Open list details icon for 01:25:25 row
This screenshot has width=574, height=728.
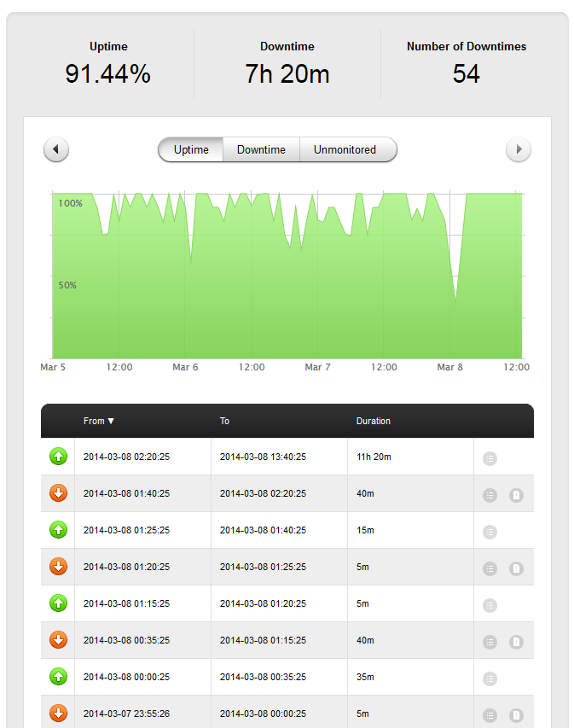click(x=490, y=532)
